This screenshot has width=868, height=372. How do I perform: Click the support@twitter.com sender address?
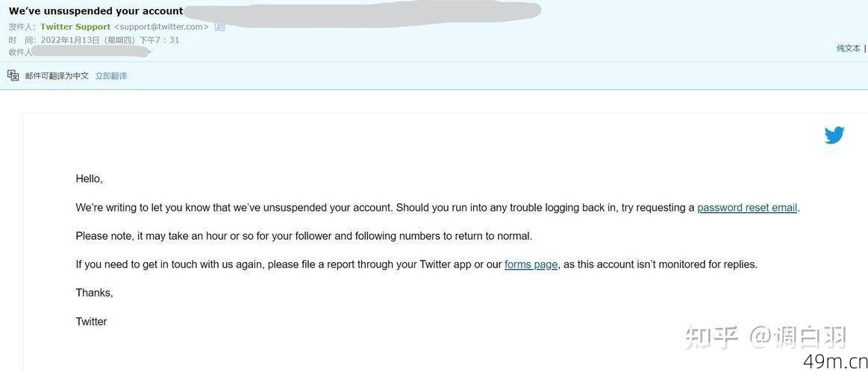(161, 27)
